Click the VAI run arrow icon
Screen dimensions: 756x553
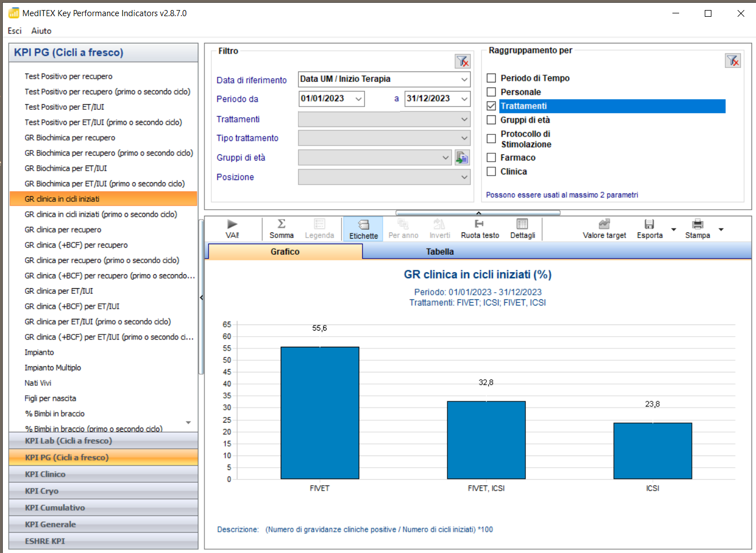click(x=232, y=224)
